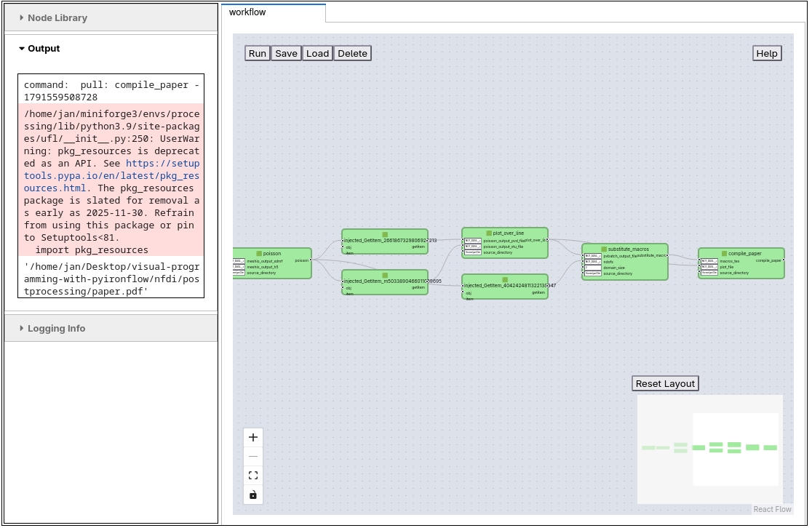Click the green square on compile_paper node
The image size is (812, 528).
click(x=724, y=254)
